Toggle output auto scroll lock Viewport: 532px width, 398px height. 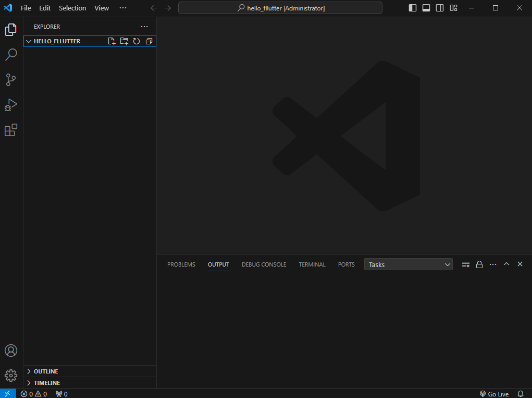479,264
